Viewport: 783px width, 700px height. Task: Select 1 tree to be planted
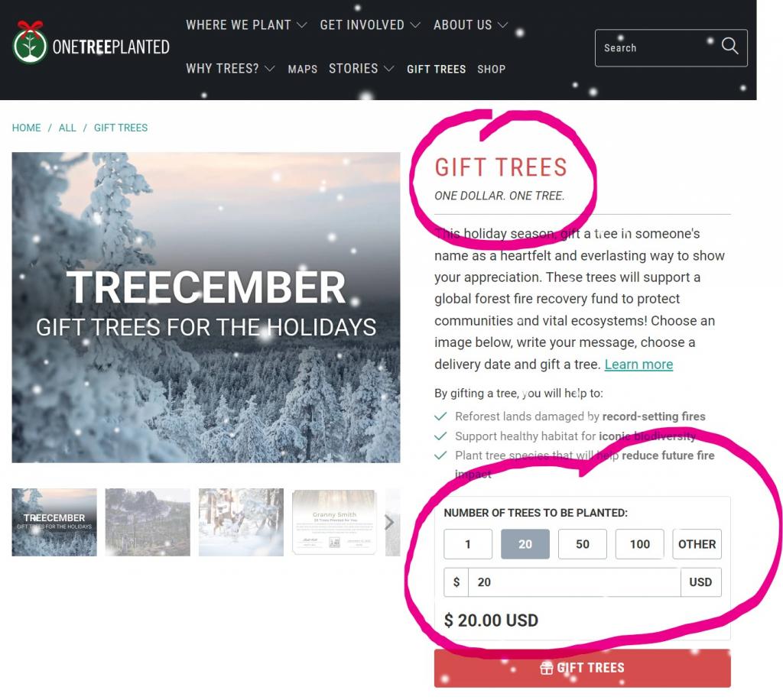pos(468,544)
